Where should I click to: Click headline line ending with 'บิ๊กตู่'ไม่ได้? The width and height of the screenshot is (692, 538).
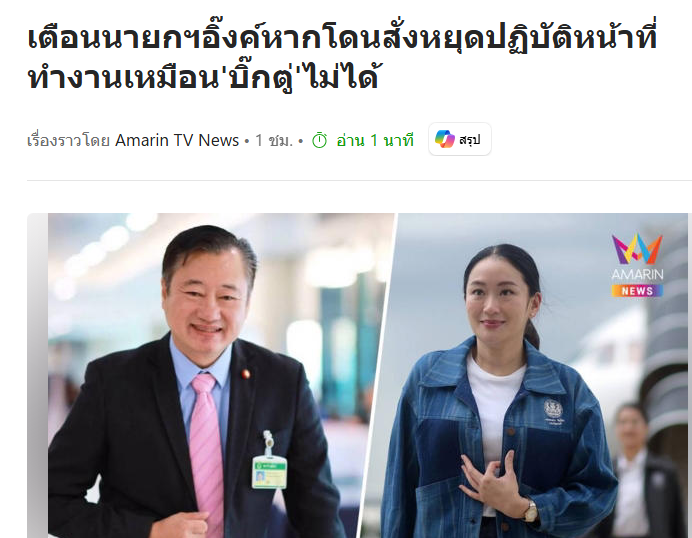[203, 78]
